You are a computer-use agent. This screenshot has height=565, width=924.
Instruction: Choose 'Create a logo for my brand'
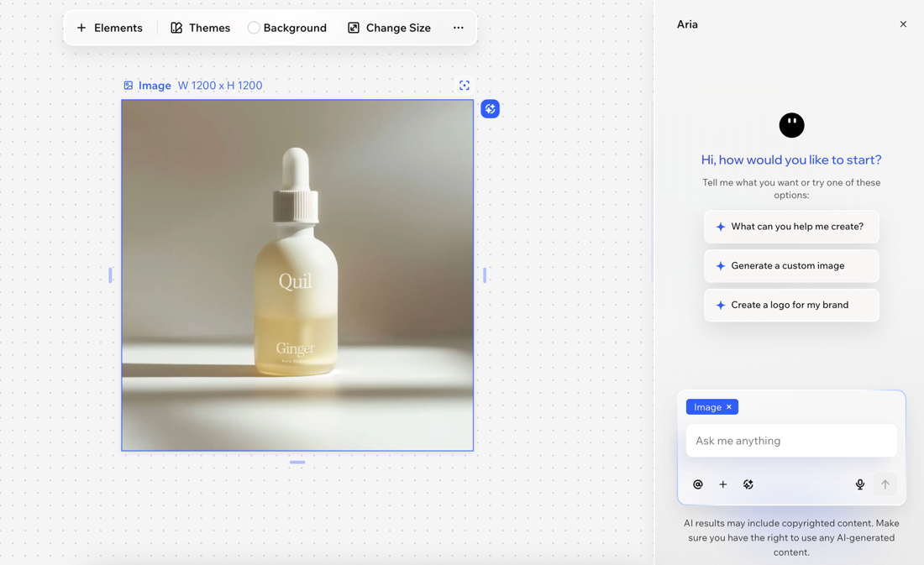click(x=791, y=305)
